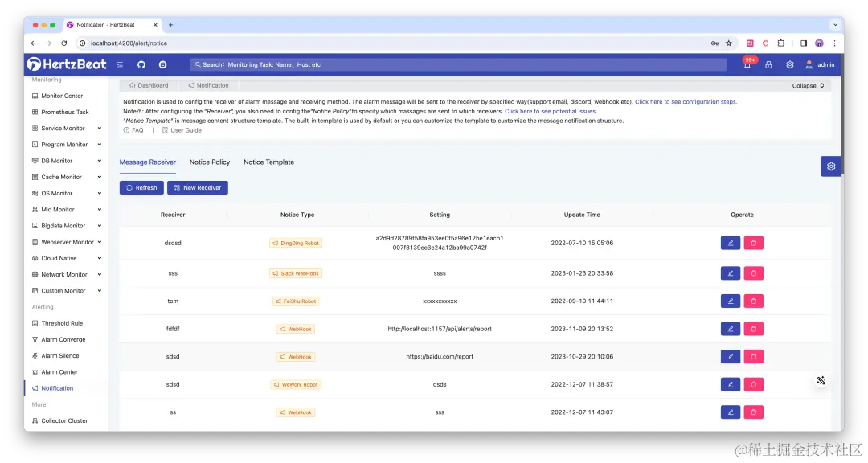Edit the sss Slack WebHook receiver
The height and width of the screenshot is (463, 868).
point(730,273)
